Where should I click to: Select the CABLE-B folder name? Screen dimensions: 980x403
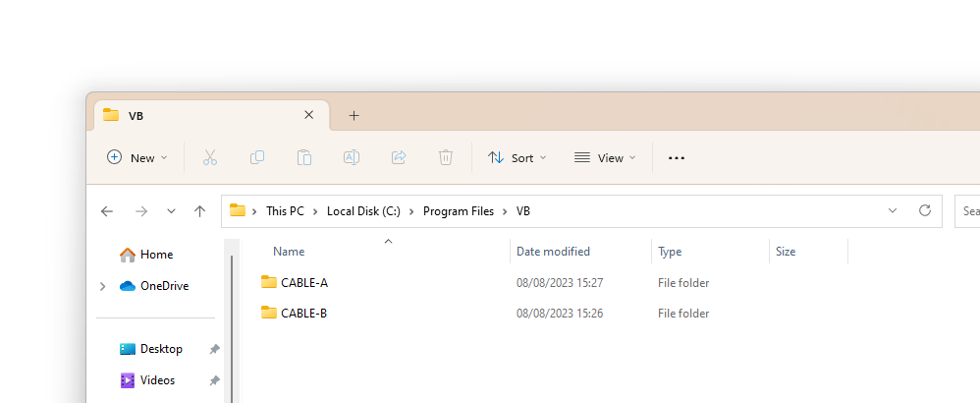303,313
